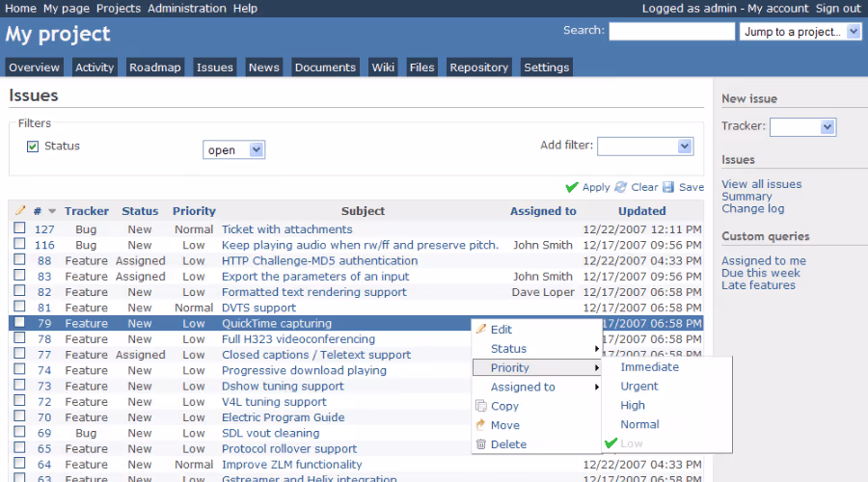The width and height of the screenshot is (868, 482).
Task: Select the checkbox of issue 83
Action: point(20,275)
